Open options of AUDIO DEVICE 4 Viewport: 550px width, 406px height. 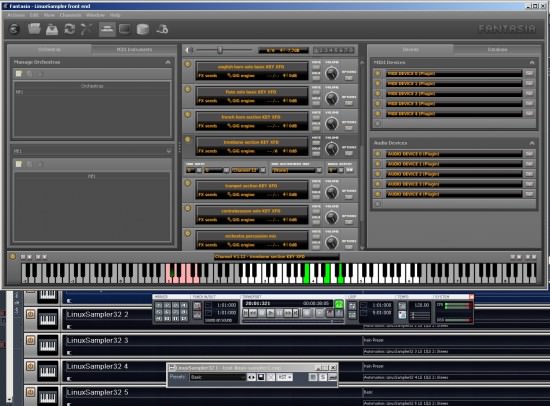click(x=529, y=194)
